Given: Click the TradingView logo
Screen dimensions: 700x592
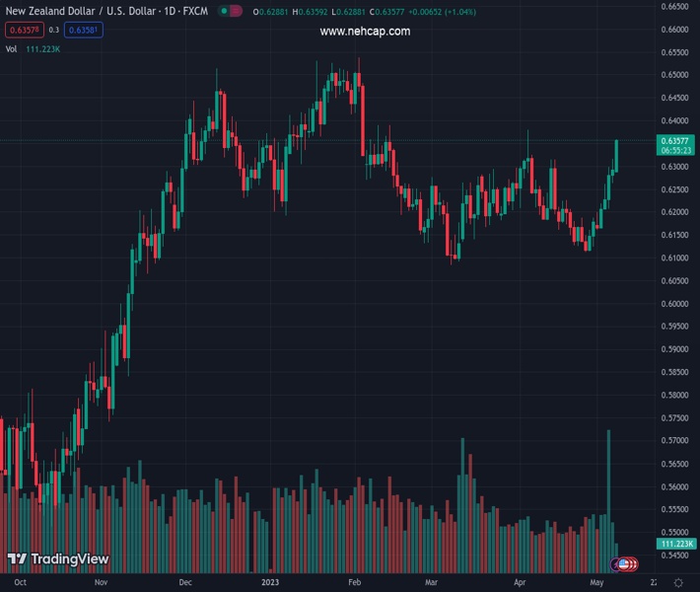Looking at the screenshot, I should coord(58,558).
